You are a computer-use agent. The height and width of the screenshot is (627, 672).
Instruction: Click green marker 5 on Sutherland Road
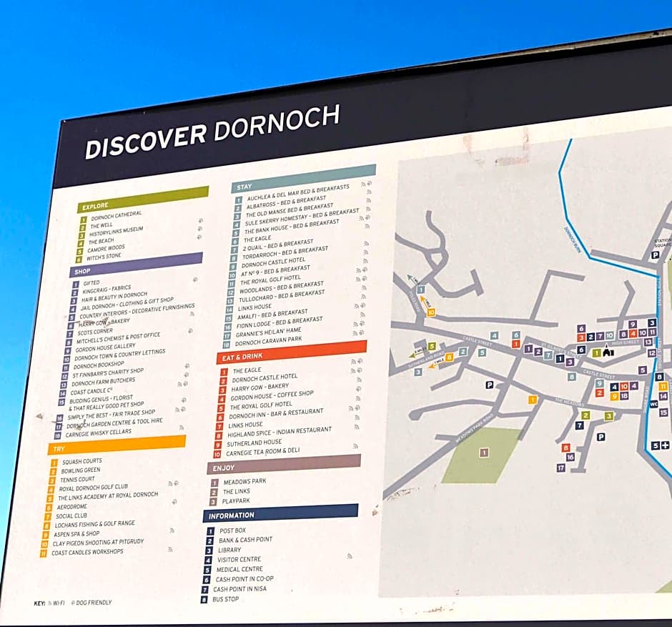tap(432, 347)
